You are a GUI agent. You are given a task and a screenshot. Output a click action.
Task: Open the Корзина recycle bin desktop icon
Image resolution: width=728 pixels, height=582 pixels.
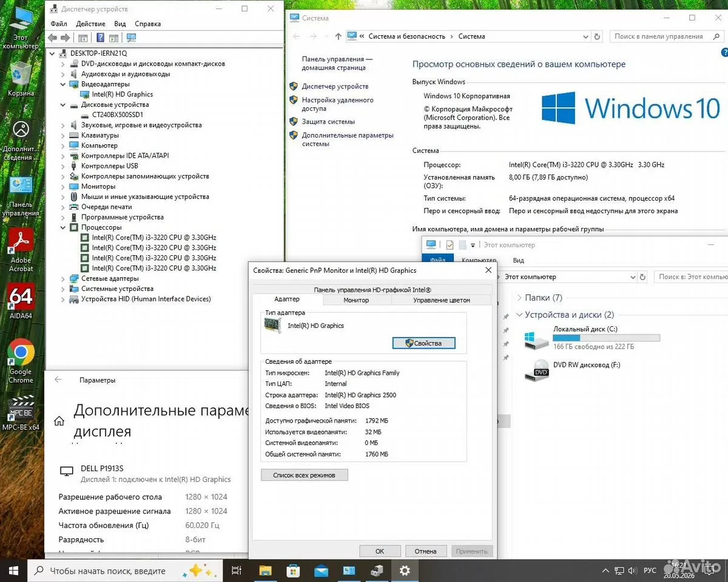(21, 79)
